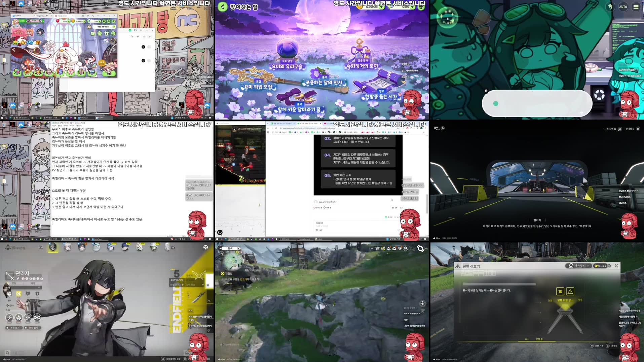
Task: Open Chrome's three-dot menu in the browser
Action: [x=425, y=128]
